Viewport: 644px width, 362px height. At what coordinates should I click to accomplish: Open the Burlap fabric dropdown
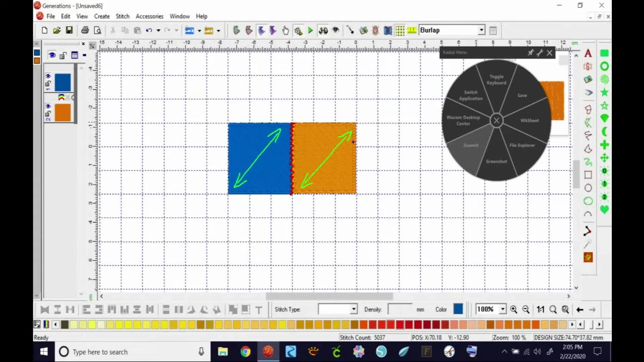481,30
